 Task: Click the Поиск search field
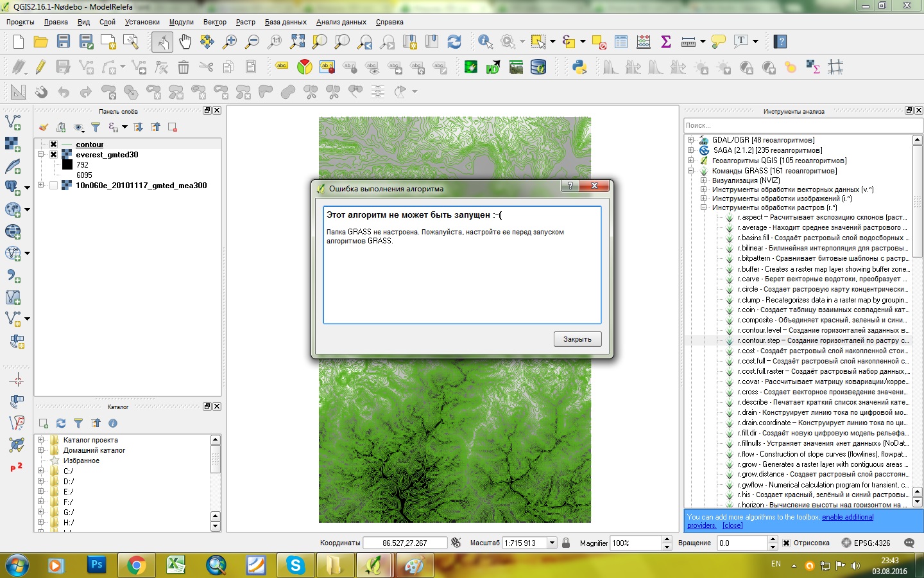(x=802, y=125)
